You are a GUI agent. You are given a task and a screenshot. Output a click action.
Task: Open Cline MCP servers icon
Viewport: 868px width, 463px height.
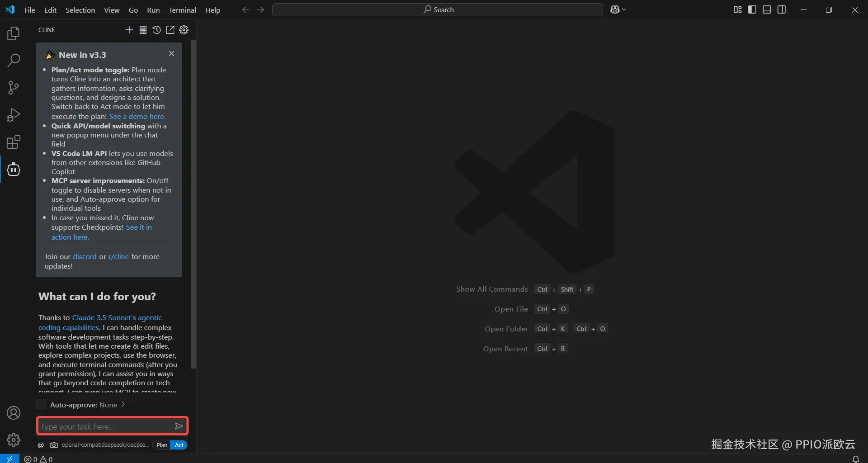(143, 30)
